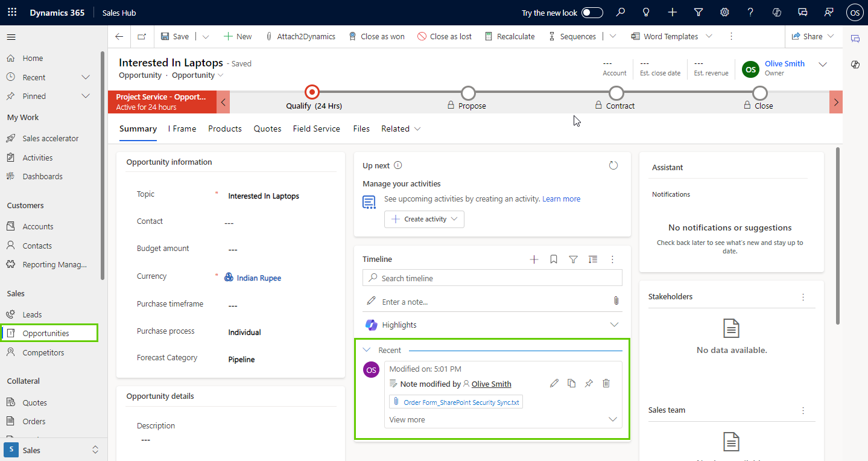Delete the timeline note with trash icon

[606, 384]
